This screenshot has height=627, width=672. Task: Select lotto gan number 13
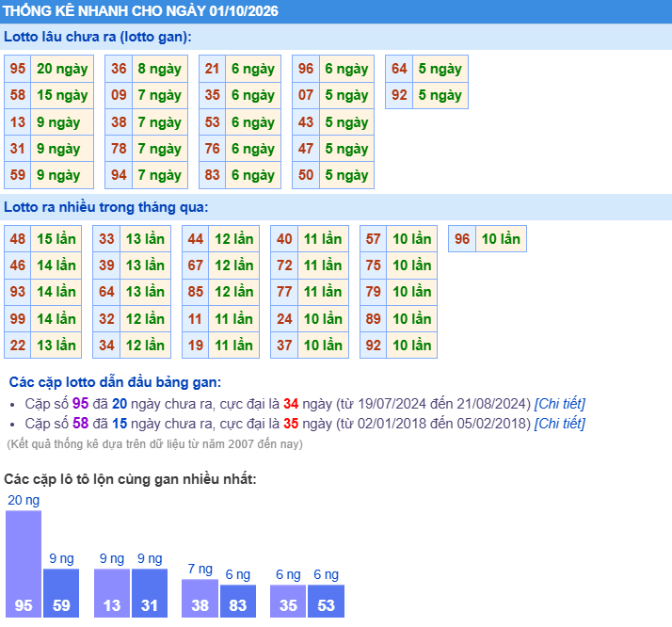(x=18, y=122)
